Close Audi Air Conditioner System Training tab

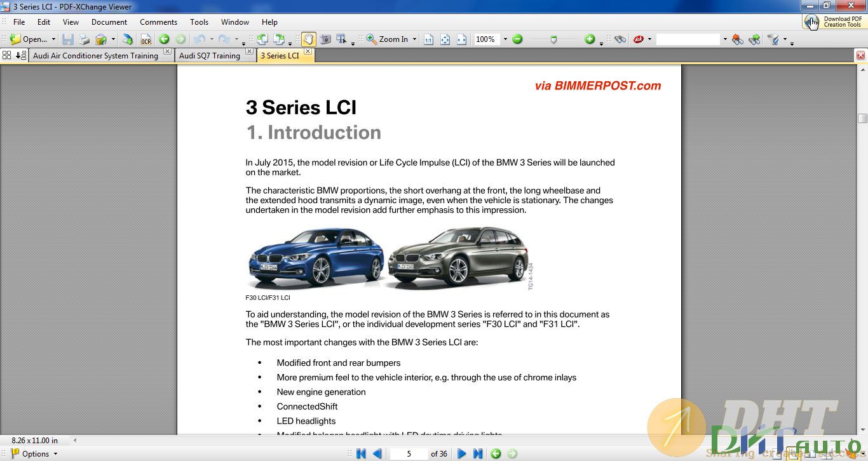pyautogui.click(x=167, y=51)
